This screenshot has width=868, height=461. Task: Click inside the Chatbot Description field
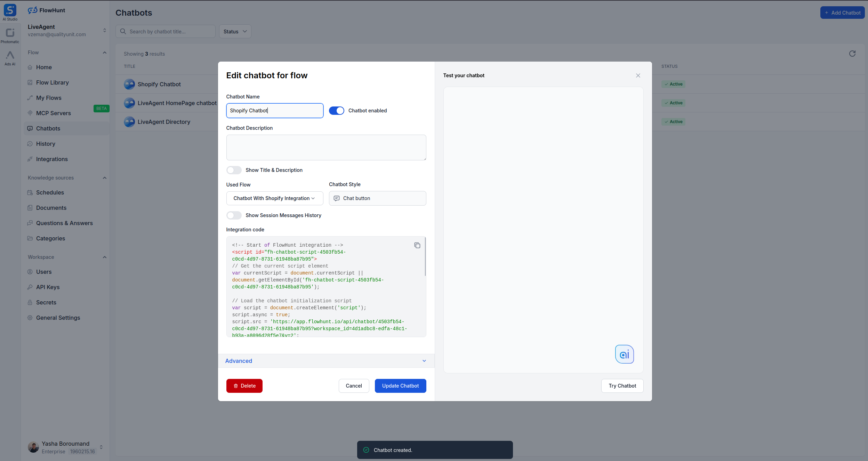[x=326, y=147]
